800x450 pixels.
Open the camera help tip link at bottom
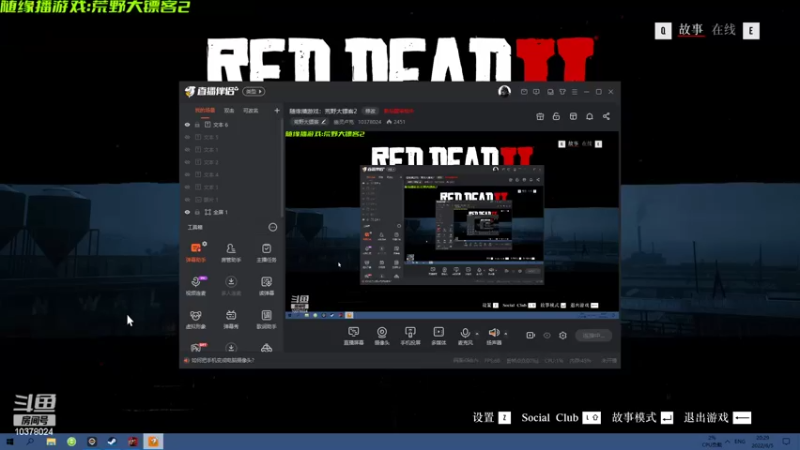pos(222,360)
